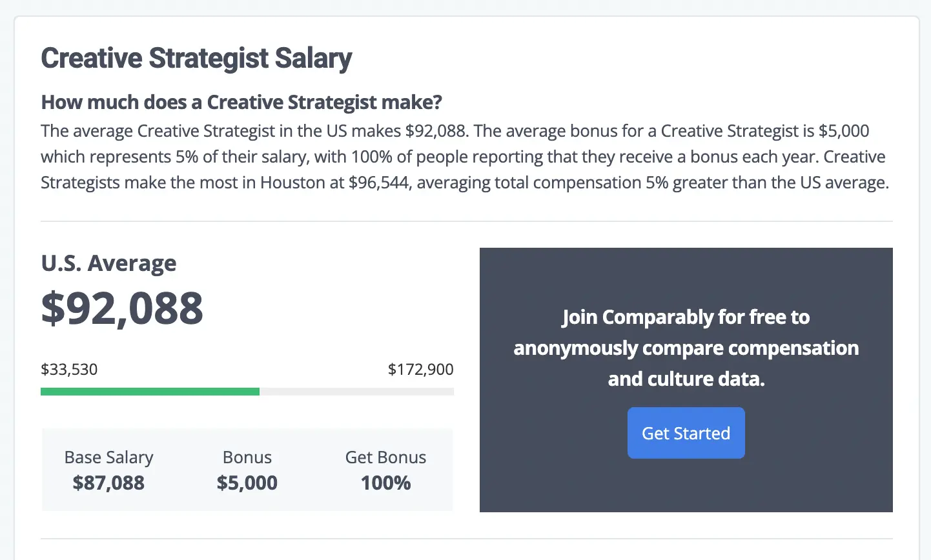Click the How much does a Creative Strategist heading
The image size is (931, 560).
click(x=241, y=102)
